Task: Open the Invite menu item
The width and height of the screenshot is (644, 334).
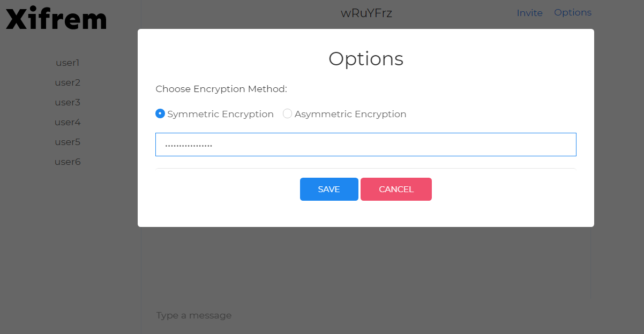Action: (x=529, y=13)
